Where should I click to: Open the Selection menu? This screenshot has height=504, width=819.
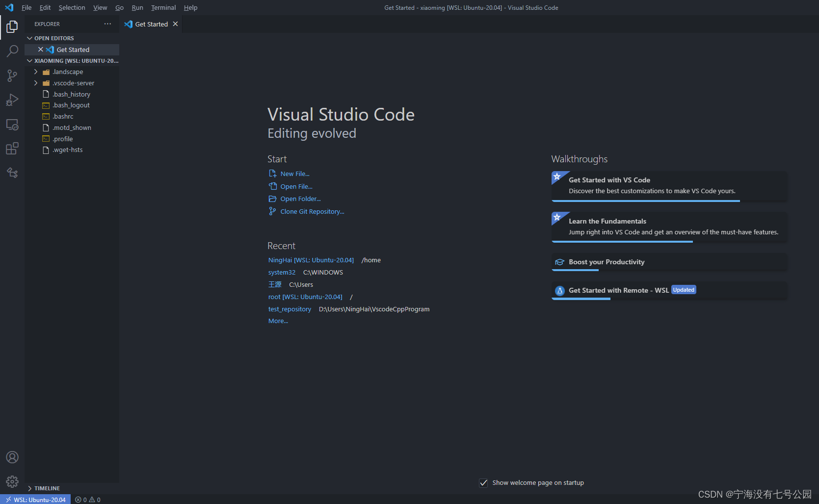click(x=72, y=7)
